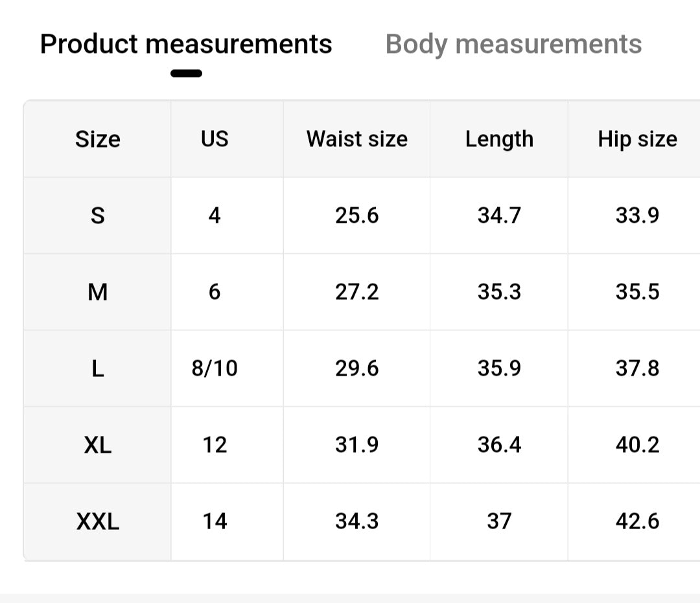The width and height of the screenshot is (700, 603).
Task: Click the 8/10 US size cell
Action: coord(215,369)
